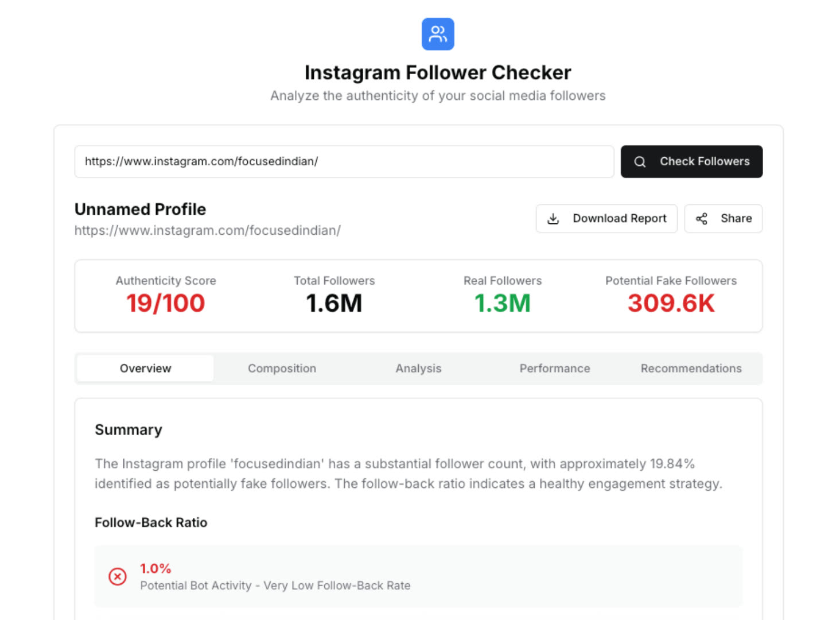840x620 pixels.
Task: Click the download arrow icon
Action: [x=553, y=219]
